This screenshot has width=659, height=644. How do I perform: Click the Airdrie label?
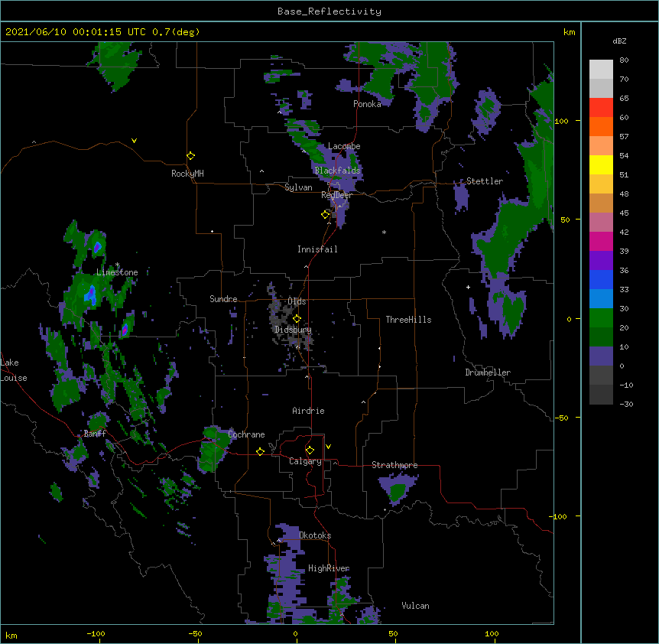coord(308,411)
